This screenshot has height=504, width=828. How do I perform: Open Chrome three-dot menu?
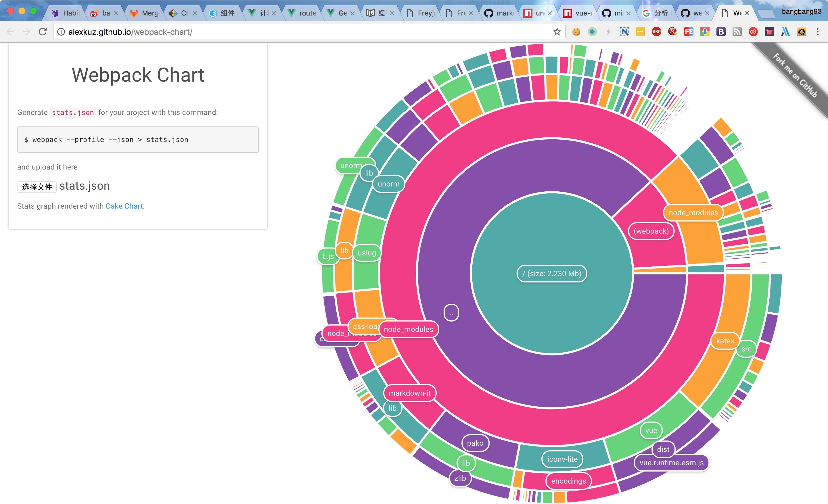818,32
